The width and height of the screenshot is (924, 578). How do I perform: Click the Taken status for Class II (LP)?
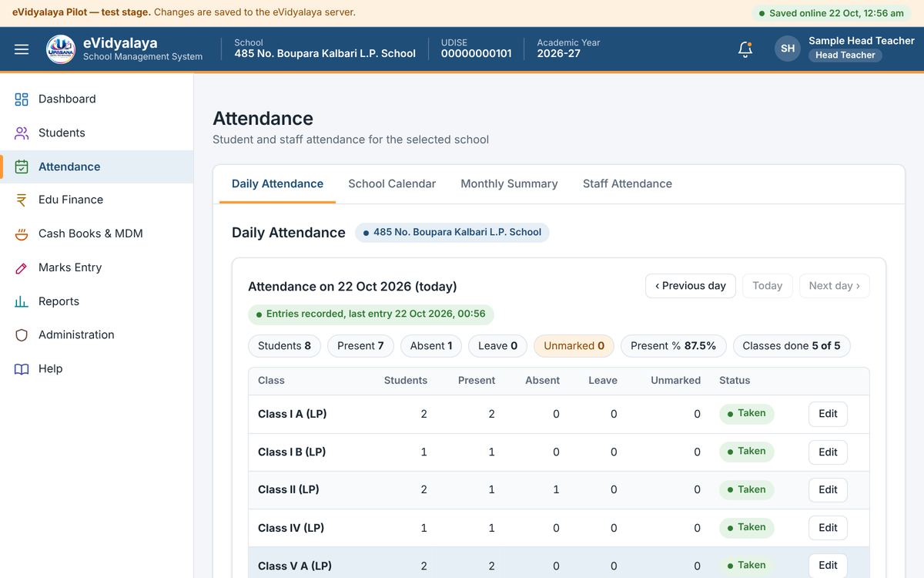[746, 489]
